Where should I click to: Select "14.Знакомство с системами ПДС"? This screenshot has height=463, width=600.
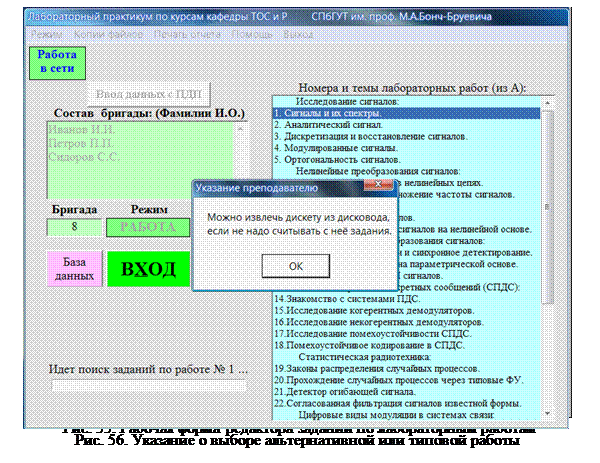(x=406, y=299)
